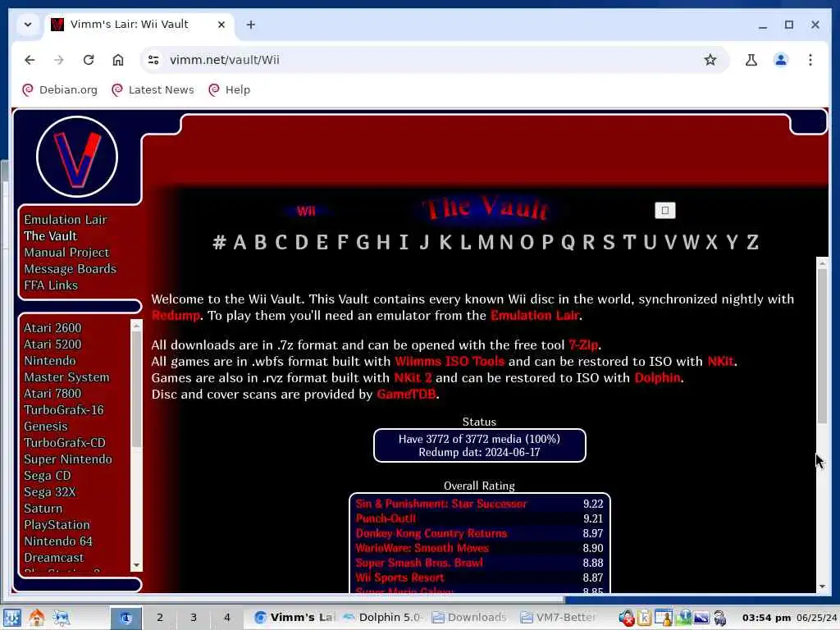Open Manual Project in sidebar
The height and width of the screenshot is (630, 840).
click(66, 253)
